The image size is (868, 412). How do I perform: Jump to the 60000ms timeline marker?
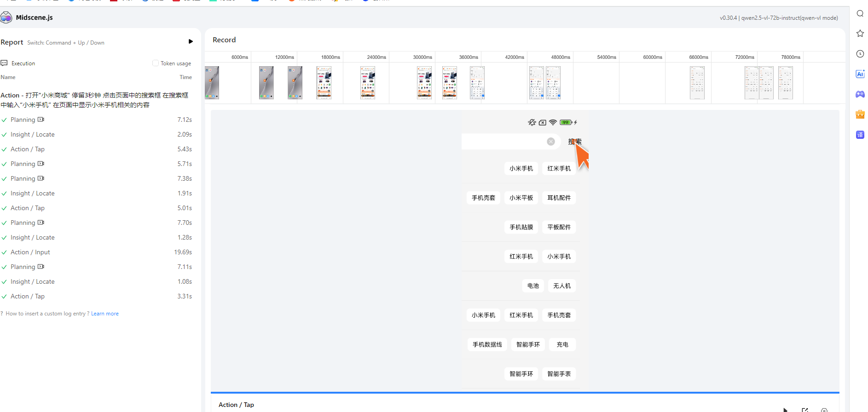653,57
